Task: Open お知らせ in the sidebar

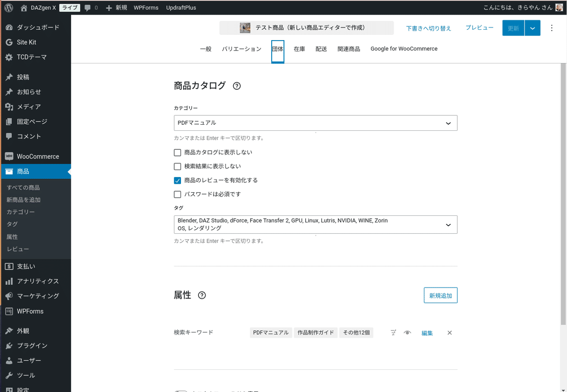Action: point(35,92)
